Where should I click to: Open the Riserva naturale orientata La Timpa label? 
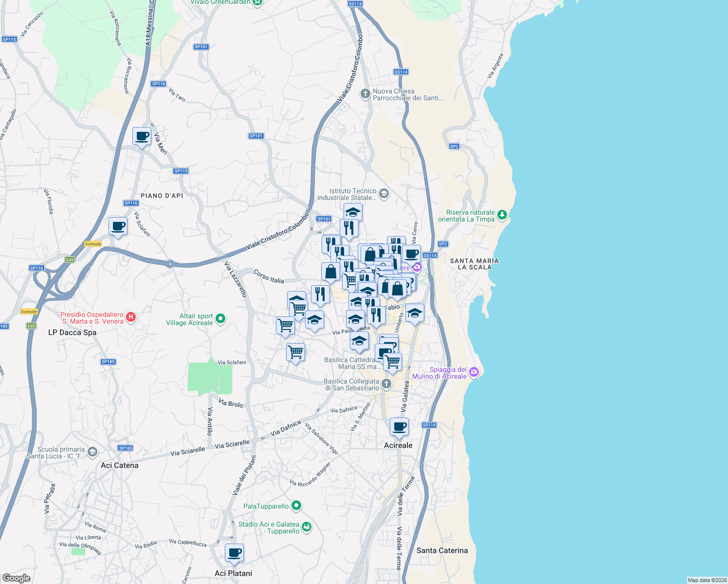(466, 216)
